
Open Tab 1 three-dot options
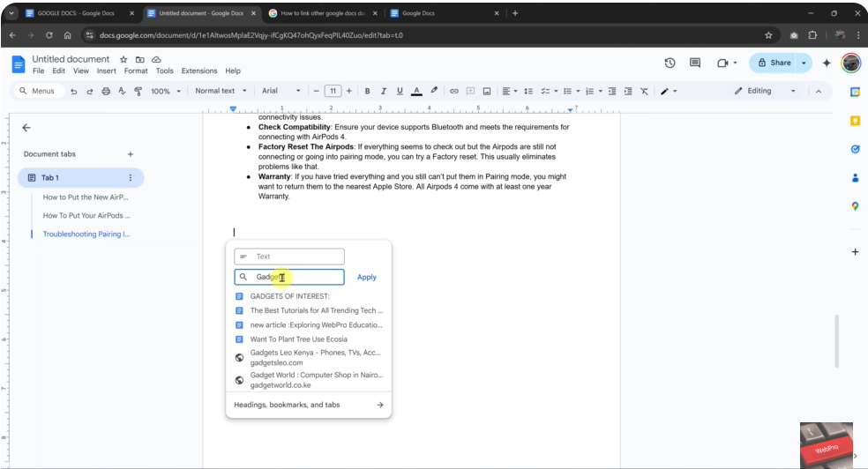point(130,177)
